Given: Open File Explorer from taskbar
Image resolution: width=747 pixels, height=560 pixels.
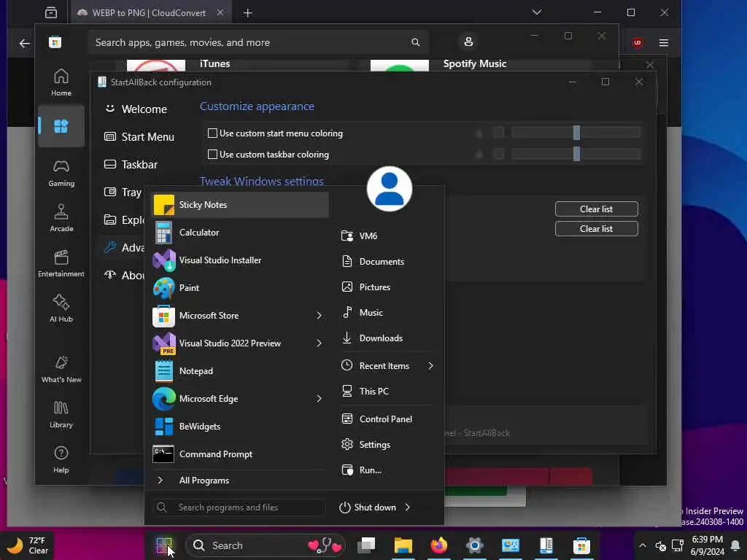Looking at the screenshot, I should tap(403, 545).
